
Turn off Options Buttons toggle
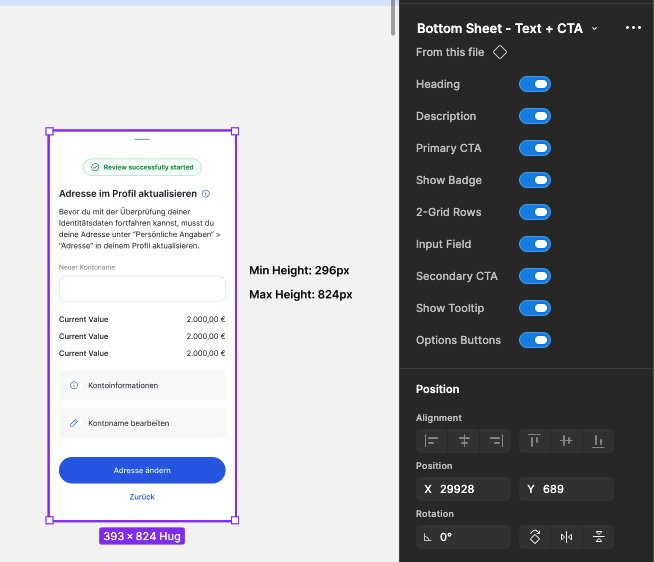point(535,340)
